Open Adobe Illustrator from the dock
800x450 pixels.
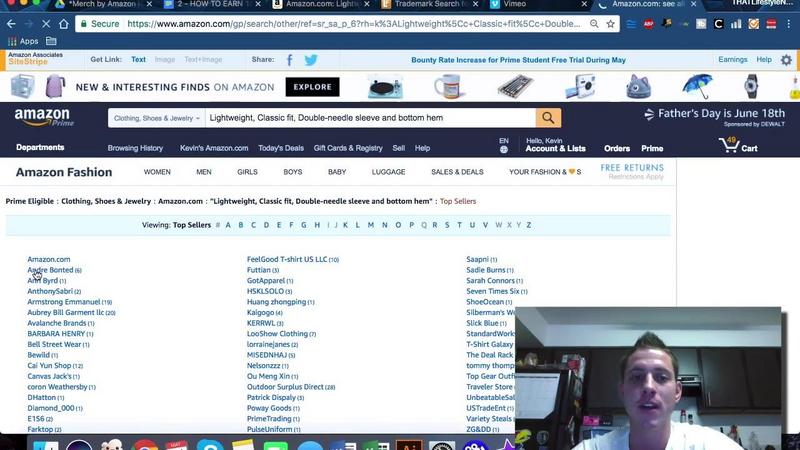point(409,445)
